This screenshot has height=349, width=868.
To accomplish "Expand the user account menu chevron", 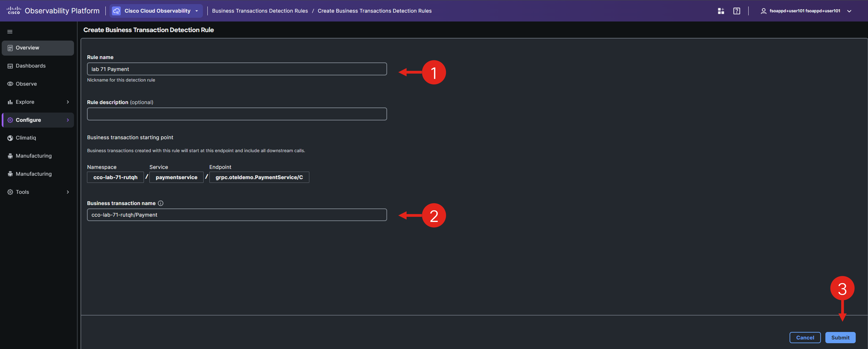I will [x=849, y=11].
